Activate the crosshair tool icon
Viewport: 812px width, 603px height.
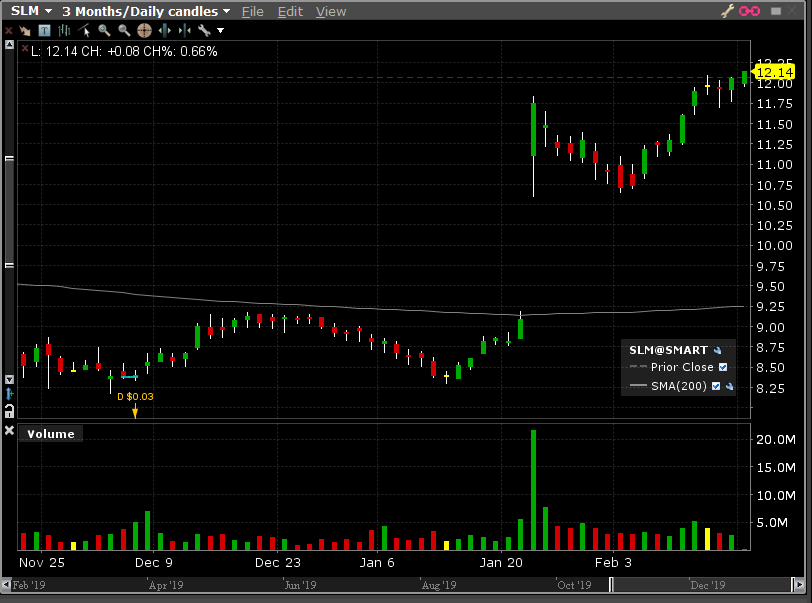pyautogui.click(x=144, y=31)
